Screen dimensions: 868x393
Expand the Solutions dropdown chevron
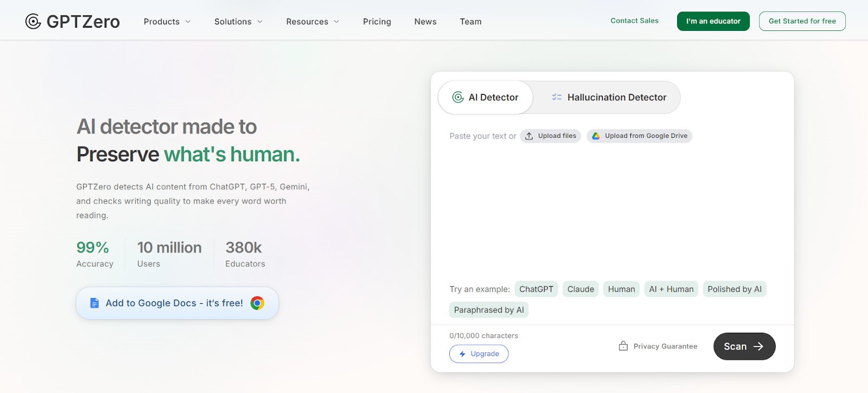click(x=260, y=22)
